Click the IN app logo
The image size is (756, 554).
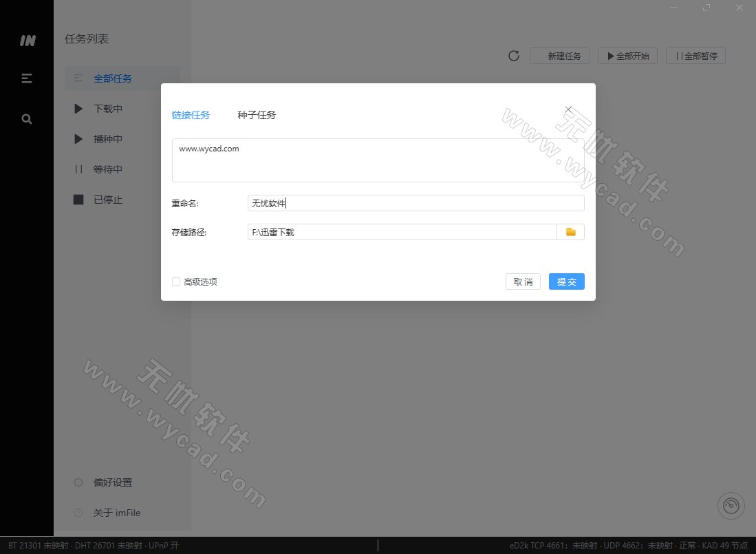[x=27, y=41]
